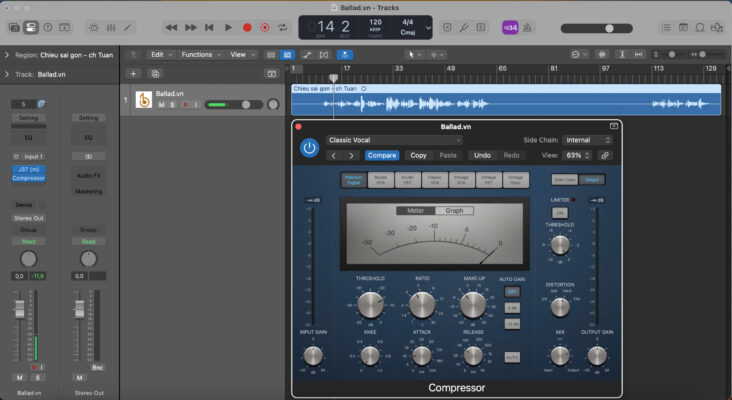Load next compressor preset arrow
Image resolution: width=732 pixels, height=400 pixels.
351,155
